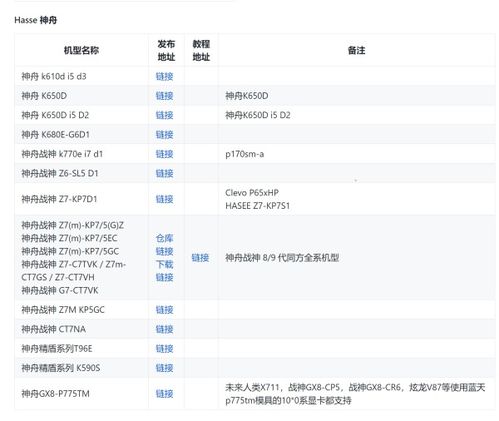Click the Clevo P65xHP remark
The height and width of the screenshot is (421, 499).
[252, 192]
